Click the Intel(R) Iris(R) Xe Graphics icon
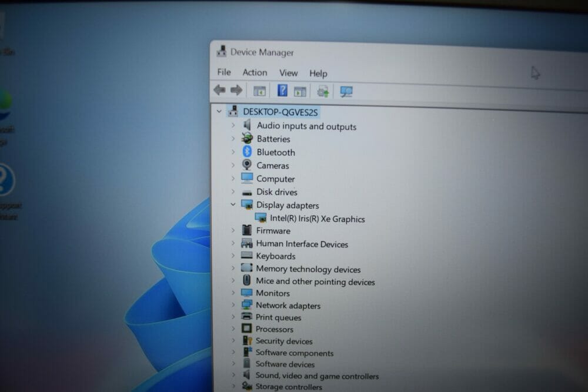This screenshot has height=392, width=588. pos(260,217)
